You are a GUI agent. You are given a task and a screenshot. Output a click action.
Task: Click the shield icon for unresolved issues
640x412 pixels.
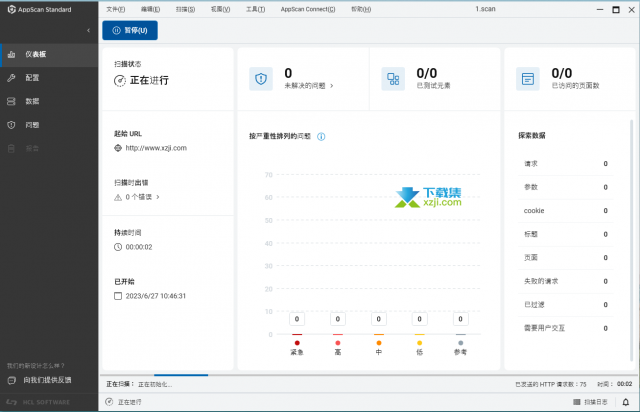261,79
